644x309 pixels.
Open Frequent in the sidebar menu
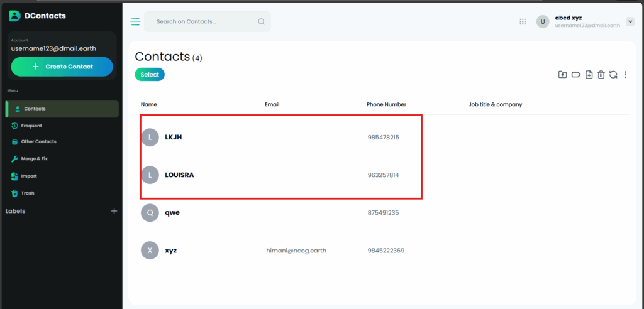pyautogui.click(x=31, y=126)
